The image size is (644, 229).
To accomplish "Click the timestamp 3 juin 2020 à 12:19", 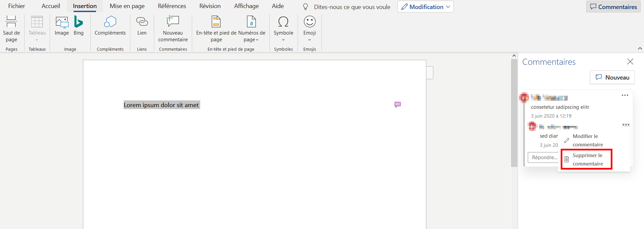I will click(551, 116).
